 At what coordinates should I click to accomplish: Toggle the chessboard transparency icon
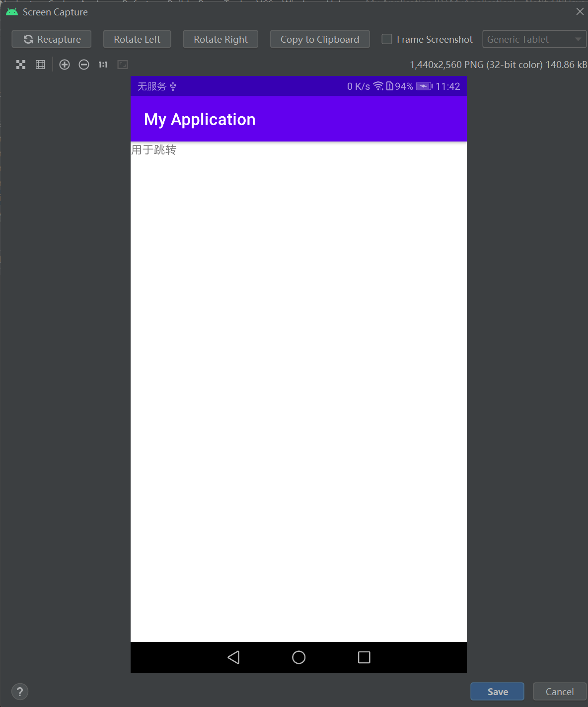pos(21,65)
